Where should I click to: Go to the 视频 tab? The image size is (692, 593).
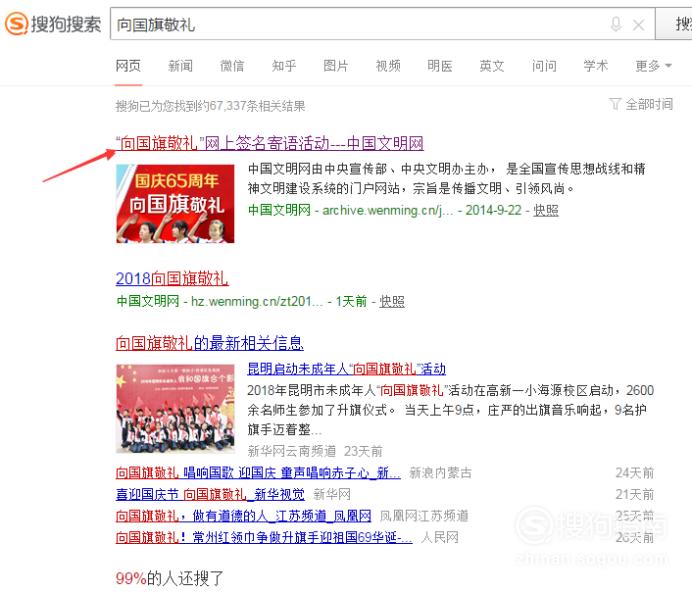pyautogui.click(x=388, y=66)
